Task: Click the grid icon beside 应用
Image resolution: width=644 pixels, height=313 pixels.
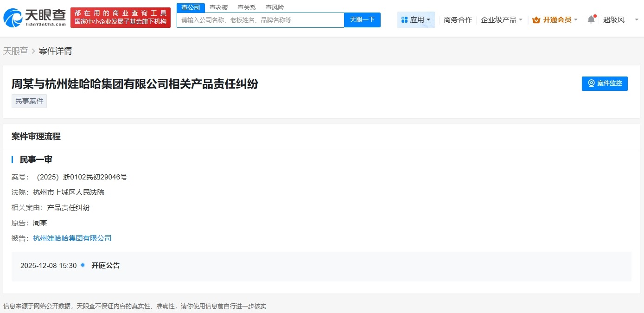Action: click(404, 19)
